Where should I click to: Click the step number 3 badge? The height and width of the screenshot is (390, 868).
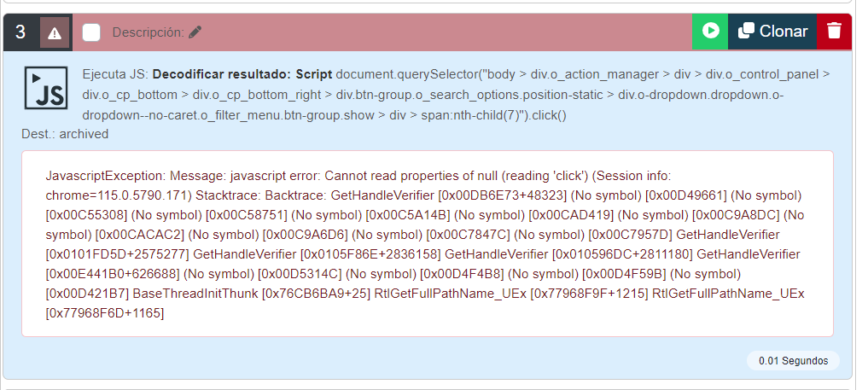click(x=20, y=32)
